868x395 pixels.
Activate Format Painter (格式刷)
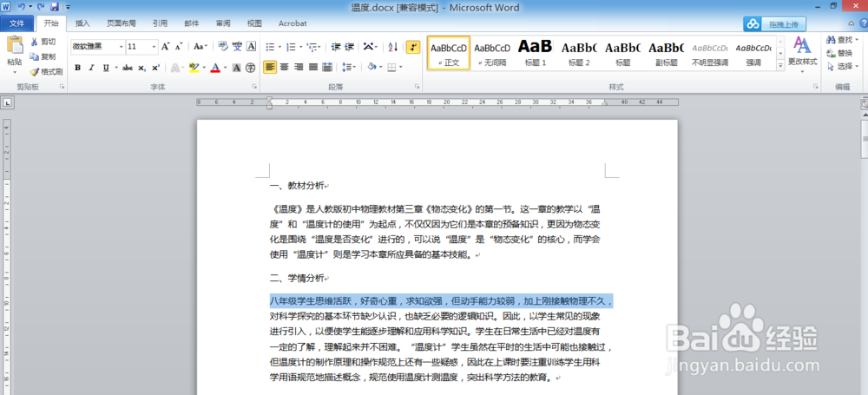click(x=47, y=71)
